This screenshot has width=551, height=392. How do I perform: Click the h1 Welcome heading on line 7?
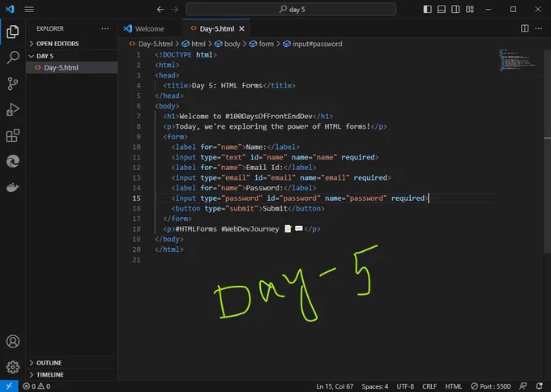pos(248,117)
